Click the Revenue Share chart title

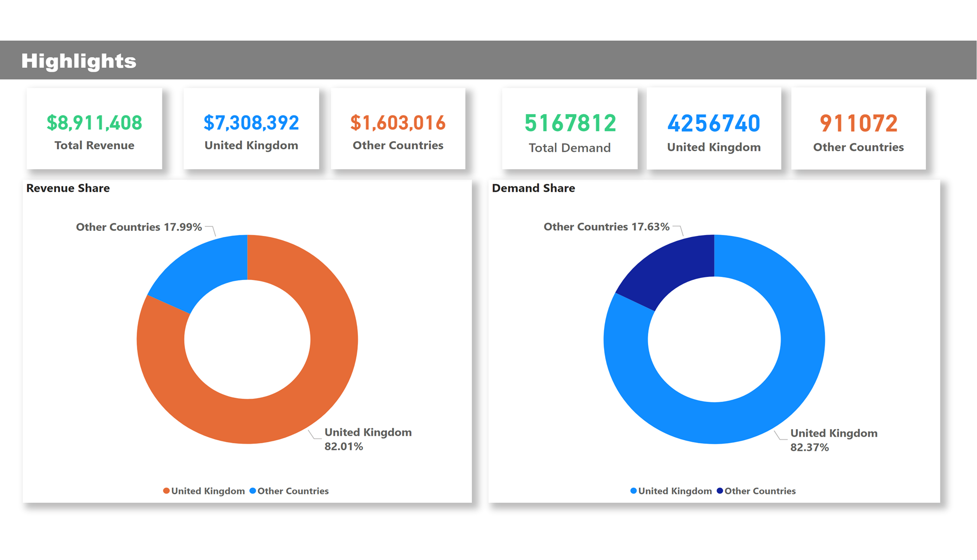pos(68,188)
